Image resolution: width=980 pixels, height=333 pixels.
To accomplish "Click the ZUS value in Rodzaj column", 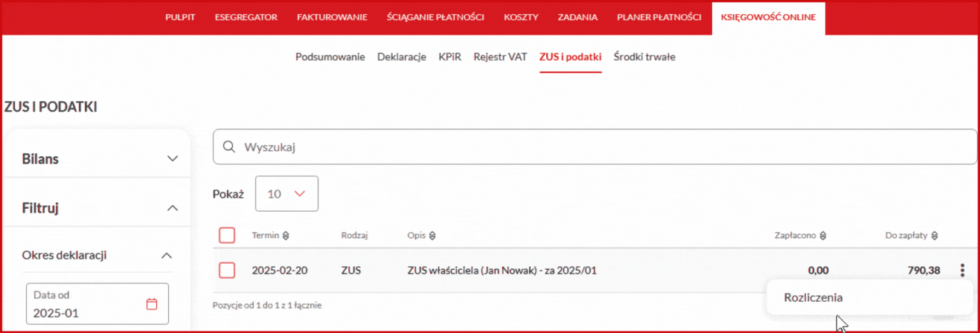I will pyautogui.click(x=351, y=271).
